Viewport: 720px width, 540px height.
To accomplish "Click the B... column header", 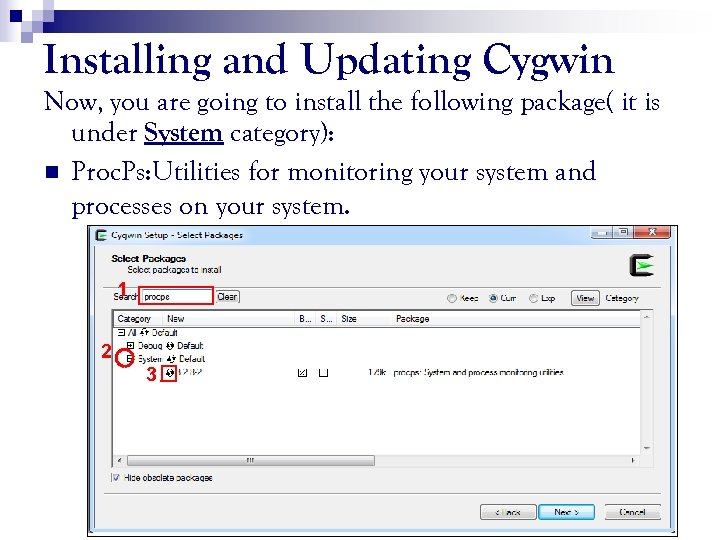I will pos(305,319).
